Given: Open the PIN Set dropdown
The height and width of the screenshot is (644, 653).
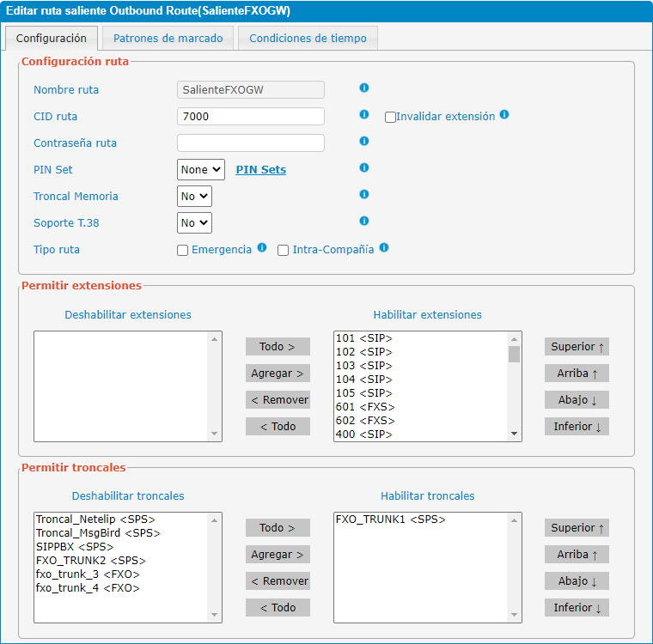Looking at the screenshot, I should (200, 170).
